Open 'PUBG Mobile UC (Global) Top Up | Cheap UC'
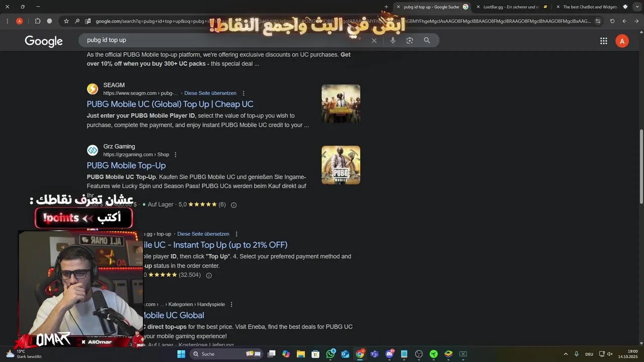Image resolution: width=644 pixels, height=362 pixels. [x=170, y=104]
